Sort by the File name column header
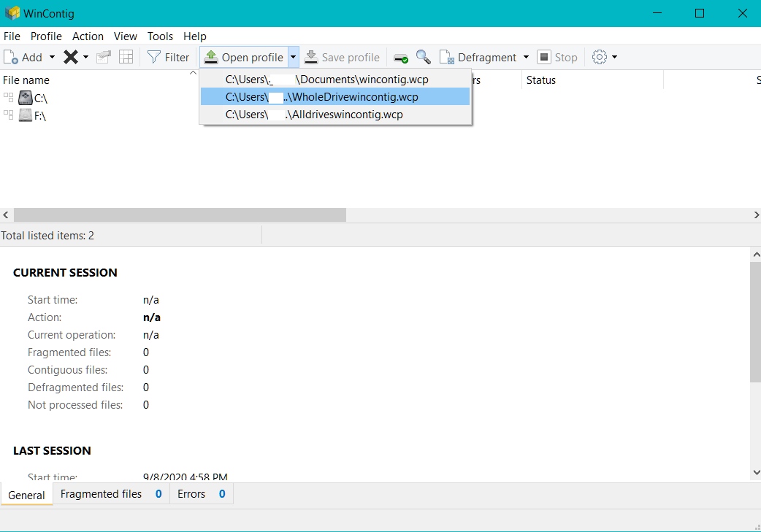 26,80
